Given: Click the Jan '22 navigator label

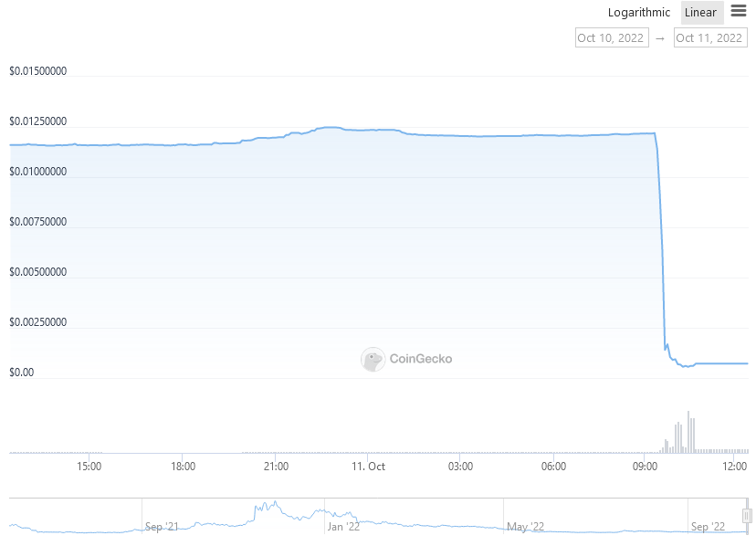Looking at the screenshot, I should click(344, 527).
